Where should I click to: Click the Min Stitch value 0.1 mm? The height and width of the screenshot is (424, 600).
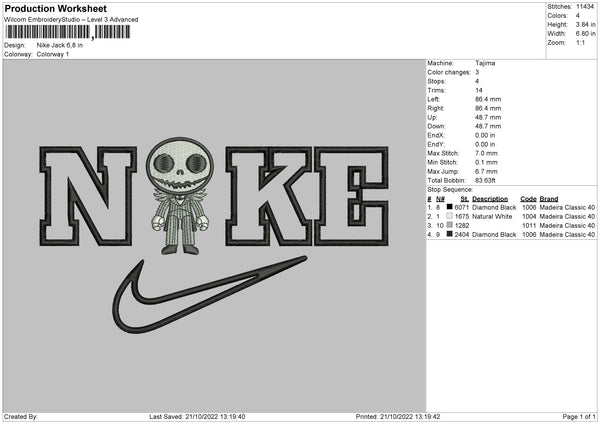point(486,162)
